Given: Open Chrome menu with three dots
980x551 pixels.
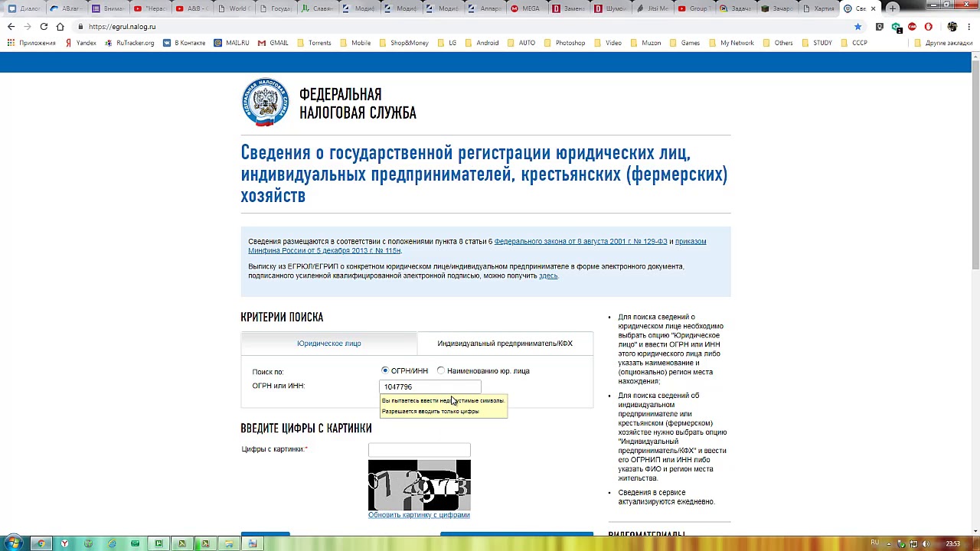Looking at the screenshot, I should coord(971,27).
